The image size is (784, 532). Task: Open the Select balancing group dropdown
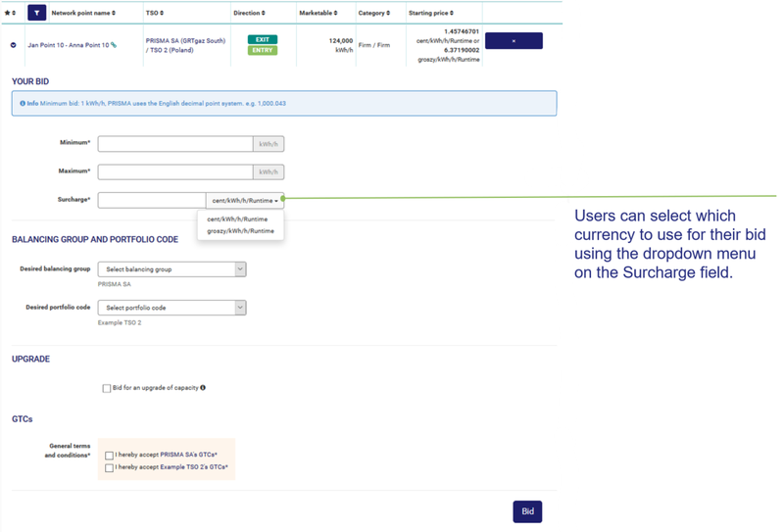click(x=171, y=269)
